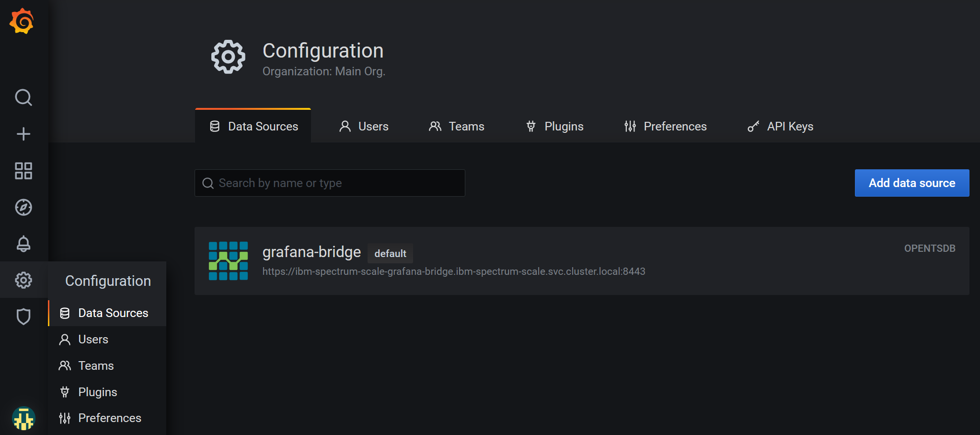The image size is (980, 435).
Task: Click the group icon in Configuration flyout menu
Action: coord(65,365)
